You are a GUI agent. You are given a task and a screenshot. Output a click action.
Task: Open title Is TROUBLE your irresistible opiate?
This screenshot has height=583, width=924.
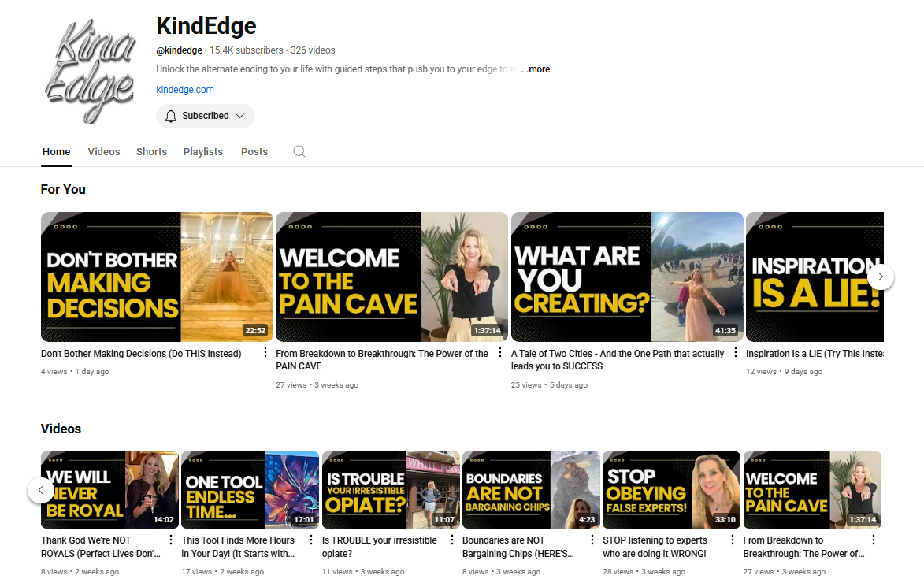pyautogui.click(x=380, y=547)
